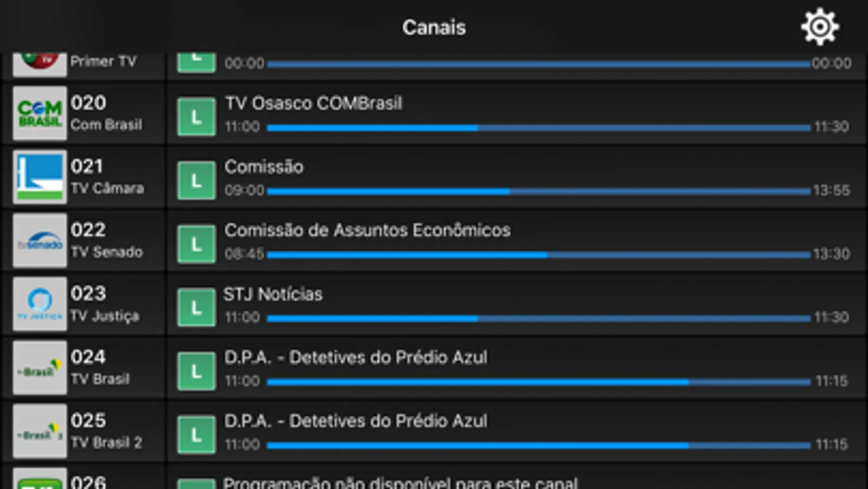Select the TV Câmara channel logo
Screen dimensions: 868x489
point(39,177)
